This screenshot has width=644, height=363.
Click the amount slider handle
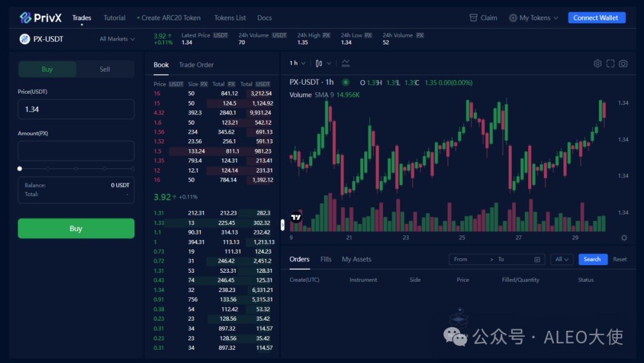tap(20, 168)
